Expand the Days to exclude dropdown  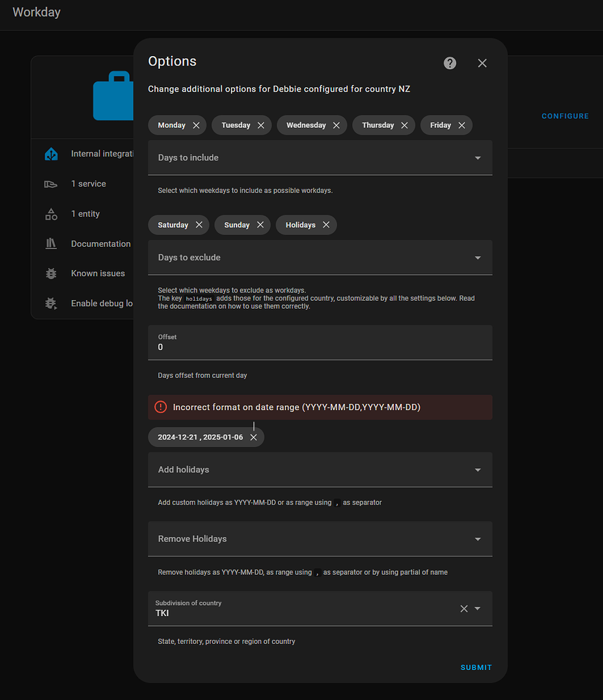pos(477,257)
